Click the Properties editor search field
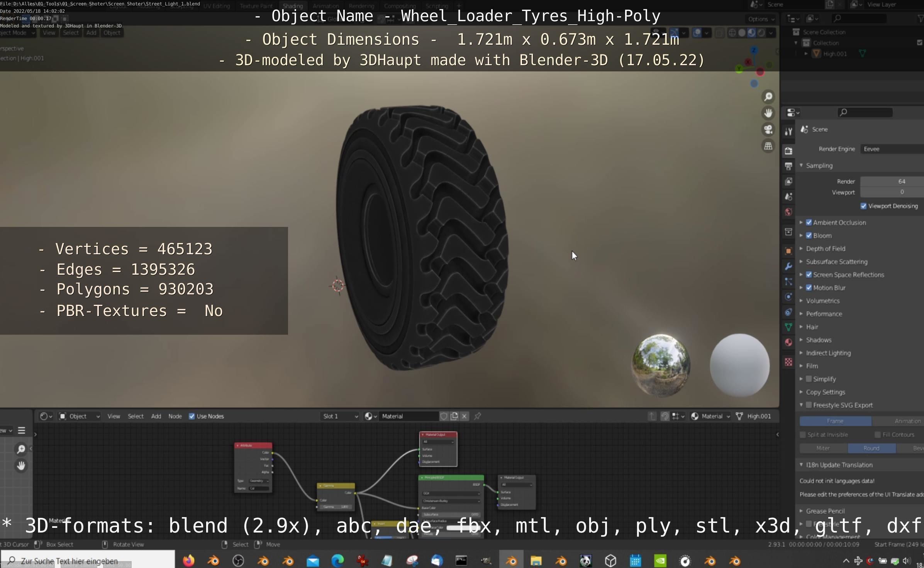 [865, 112]
